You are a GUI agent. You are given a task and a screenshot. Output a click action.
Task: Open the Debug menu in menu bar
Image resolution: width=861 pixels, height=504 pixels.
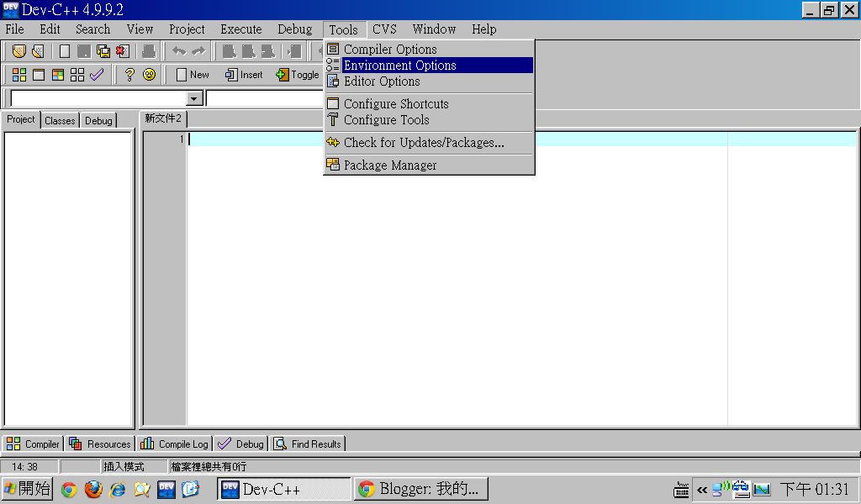(295, 29)
